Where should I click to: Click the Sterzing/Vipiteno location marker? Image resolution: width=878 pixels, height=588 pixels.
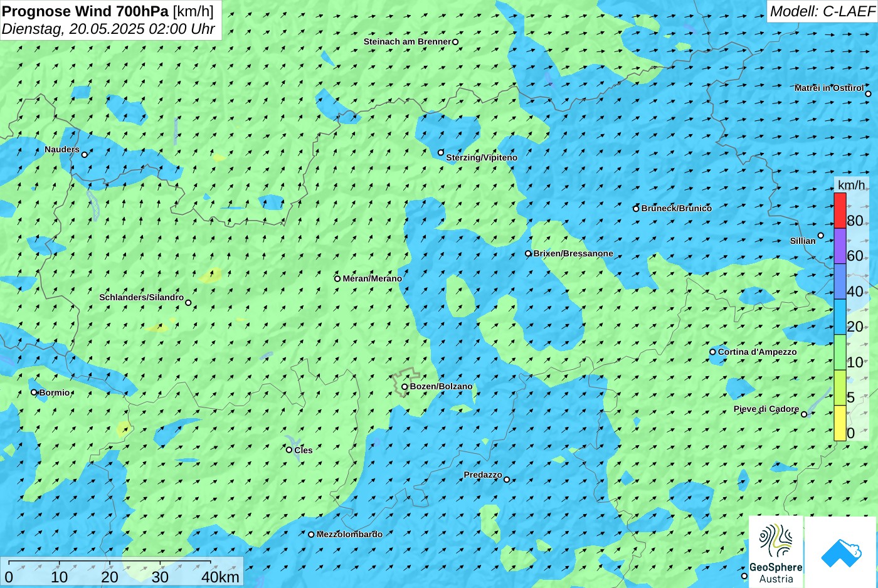(x=441, y=152)
